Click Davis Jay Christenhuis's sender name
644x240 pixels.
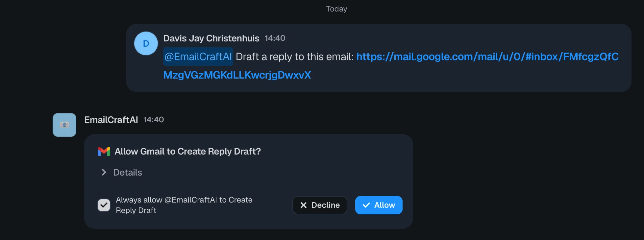(x=211, y=38)
